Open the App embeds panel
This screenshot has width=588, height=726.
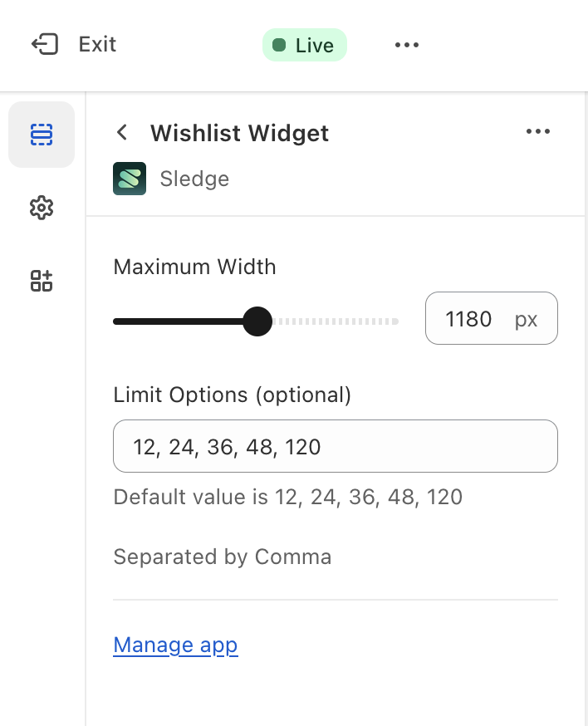pos(42,281)
